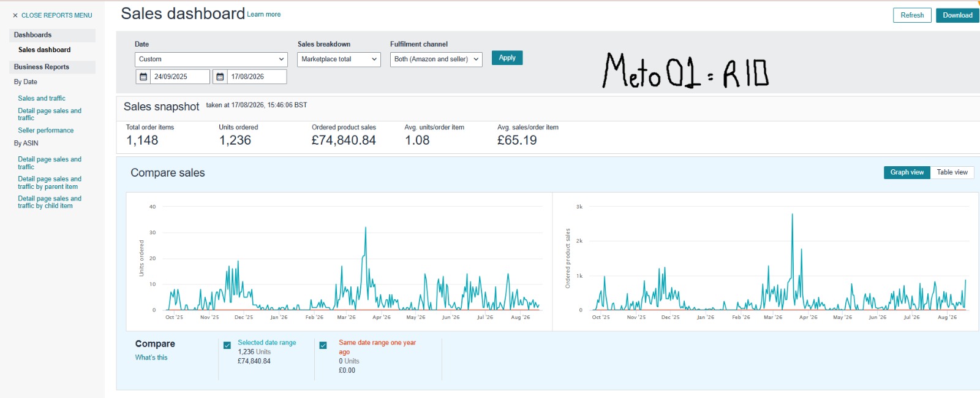Screen dimensions: 980x398
Task: Open Detail page sales and traffic by child item
Action: 50,202
